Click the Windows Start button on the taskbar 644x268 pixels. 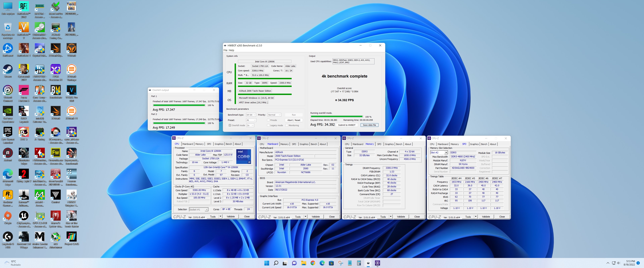(x=266, y=263)
